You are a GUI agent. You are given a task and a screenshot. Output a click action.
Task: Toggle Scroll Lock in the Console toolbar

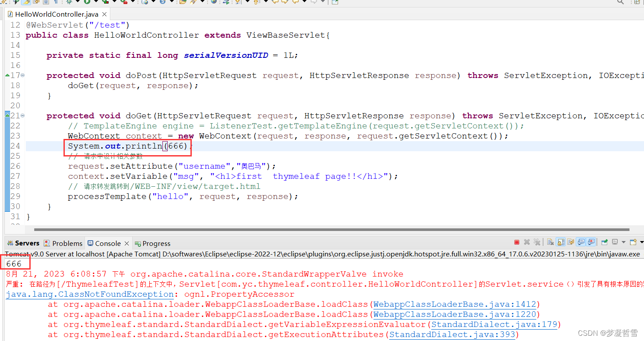560,242
